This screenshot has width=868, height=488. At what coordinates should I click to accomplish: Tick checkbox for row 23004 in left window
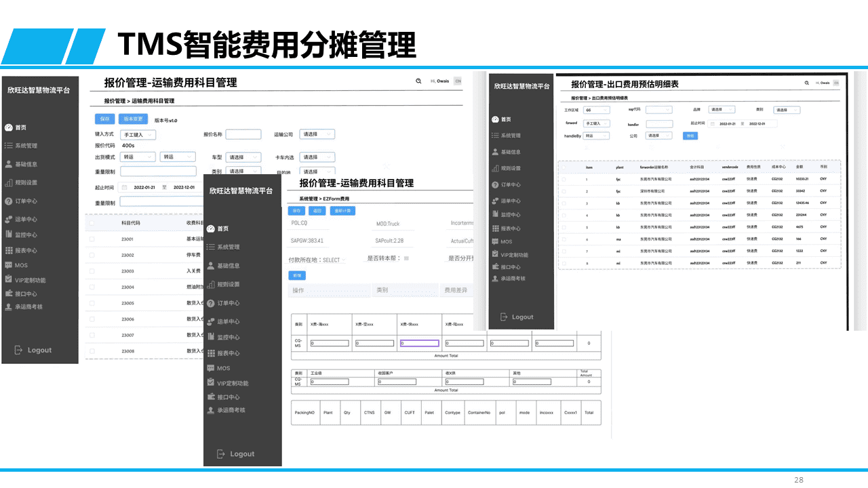(92, 287)
